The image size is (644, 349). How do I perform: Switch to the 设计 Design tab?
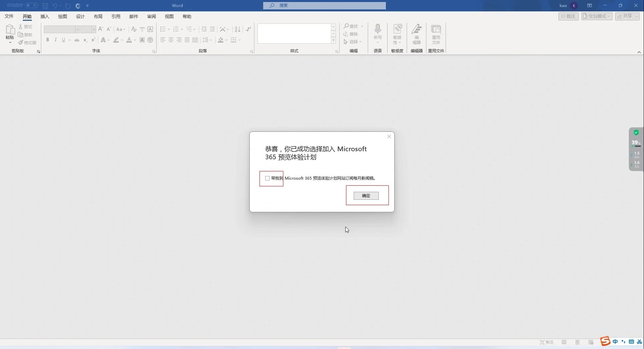point(80,16)
